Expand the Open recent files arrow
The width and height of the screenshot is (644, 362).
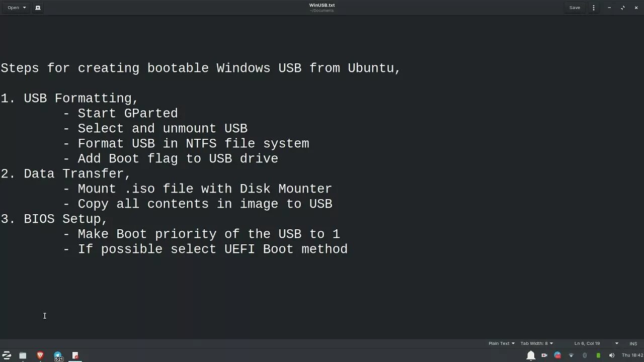pos(24,8)
